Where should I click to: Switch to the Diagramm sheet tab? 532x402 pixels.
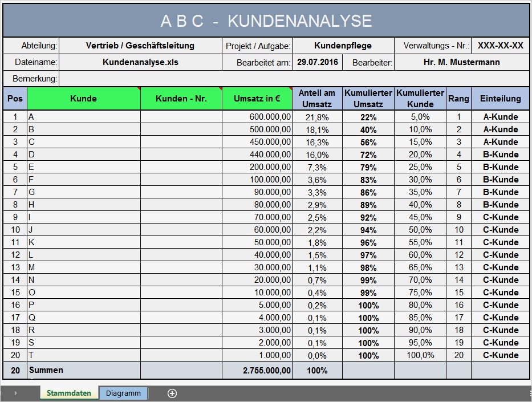[x=123, y=393]
